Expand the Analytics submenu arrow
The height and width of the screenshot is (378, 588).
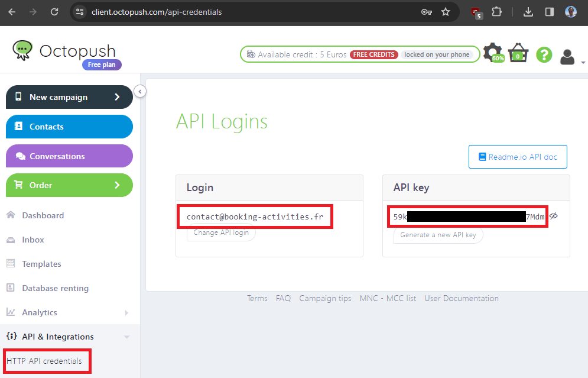pyautogui.click(x=126, y=313)
